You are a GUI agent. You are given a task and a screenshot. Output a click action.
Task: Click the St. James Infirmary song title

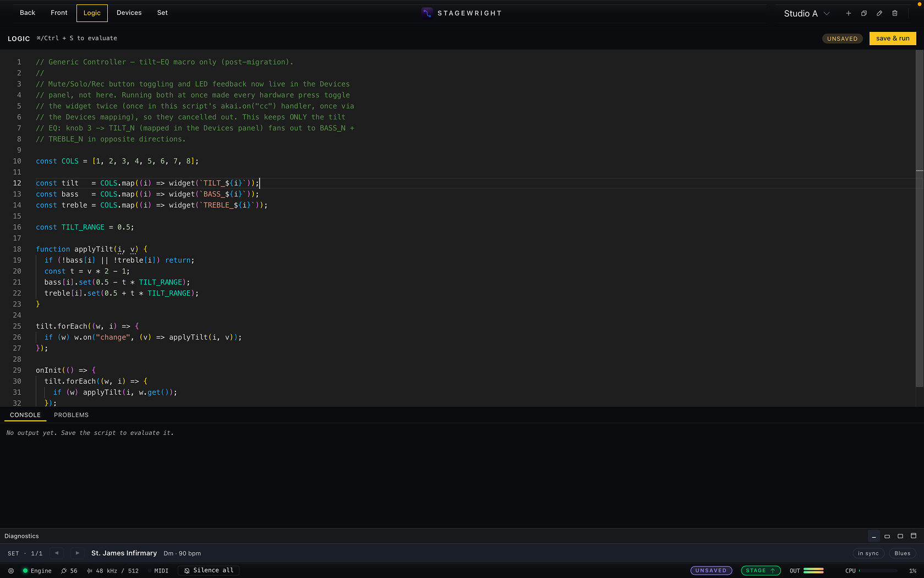point(124,553)
